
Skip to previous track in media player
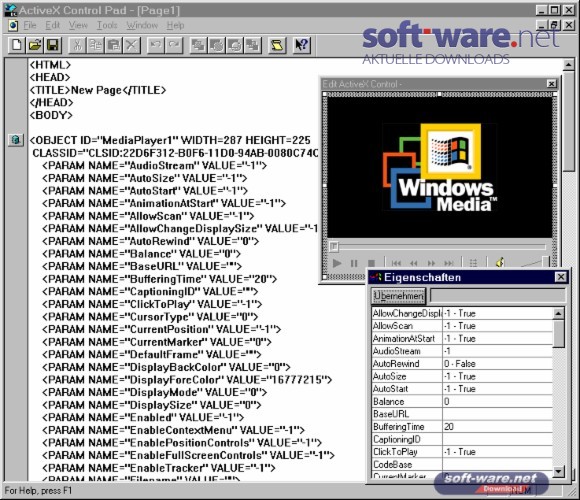point(396,263)
